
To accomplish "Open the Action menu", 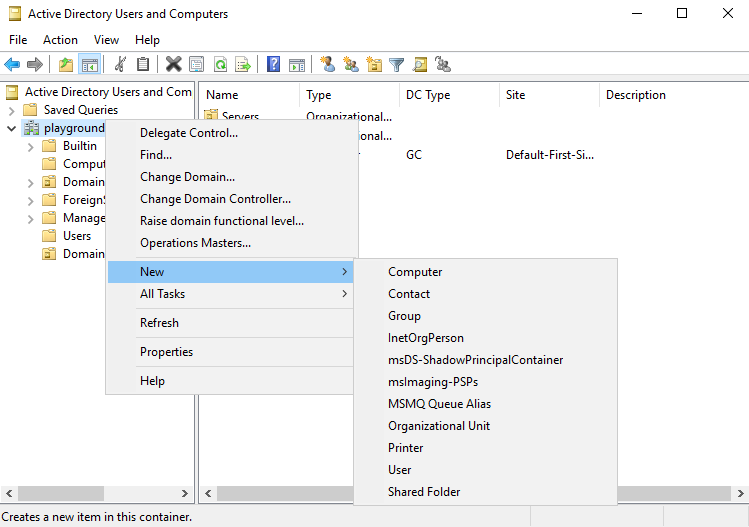I will (x=60, y=40).
